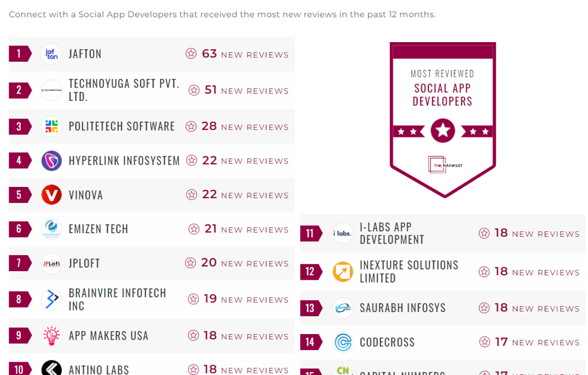Click the PoliteTech Software colorful logo
Image resolution: width=588 pixels, height=375 pixels.
pos(51,126)
